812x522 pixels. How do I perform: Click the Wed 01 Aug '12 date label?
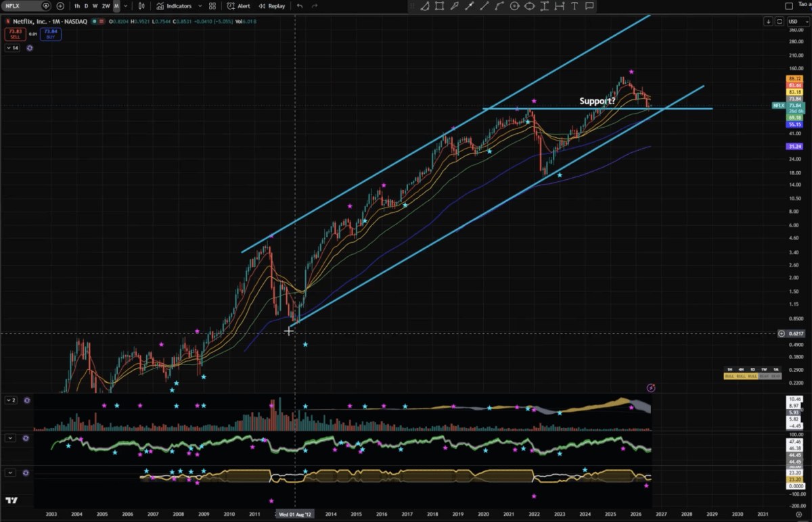coord(296,514)
